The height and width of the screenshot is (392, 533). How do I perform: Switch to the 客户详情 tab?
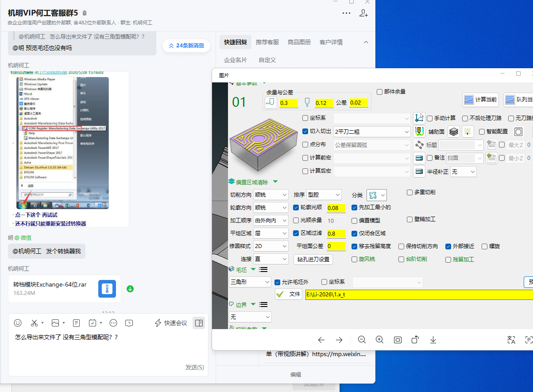pos(331,42)
